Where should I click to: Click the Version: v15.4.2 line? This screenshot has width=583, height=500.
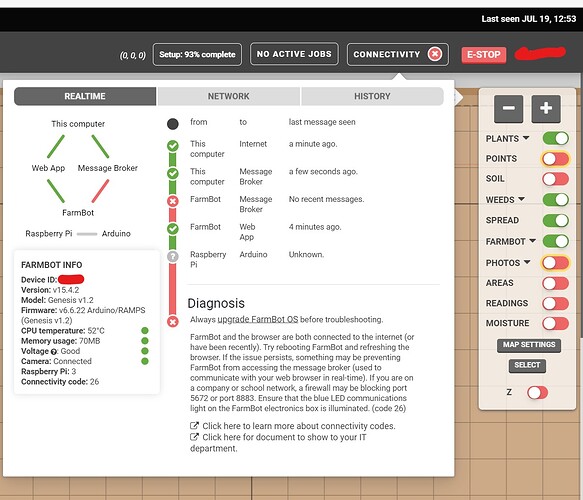pyautogui.click(x=50, y=290)
